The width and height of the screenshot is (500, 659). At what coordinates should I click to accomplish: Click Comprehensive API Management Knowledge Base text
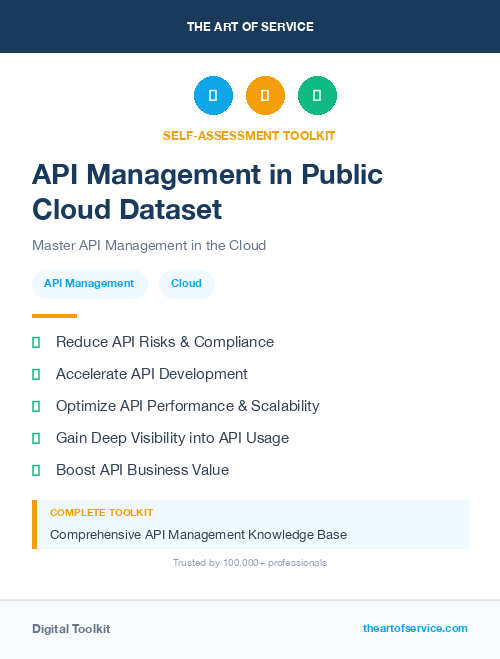tap(198, 535)
